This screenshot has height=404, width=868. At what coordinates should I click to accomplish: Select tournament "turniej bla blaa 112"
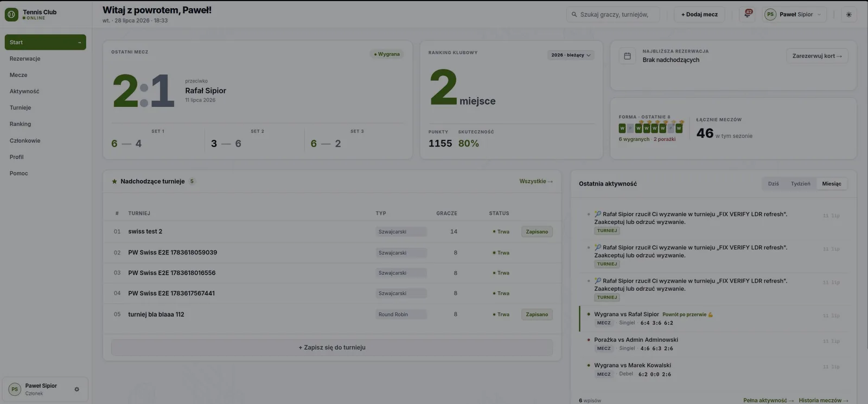[x=332, y=315]
